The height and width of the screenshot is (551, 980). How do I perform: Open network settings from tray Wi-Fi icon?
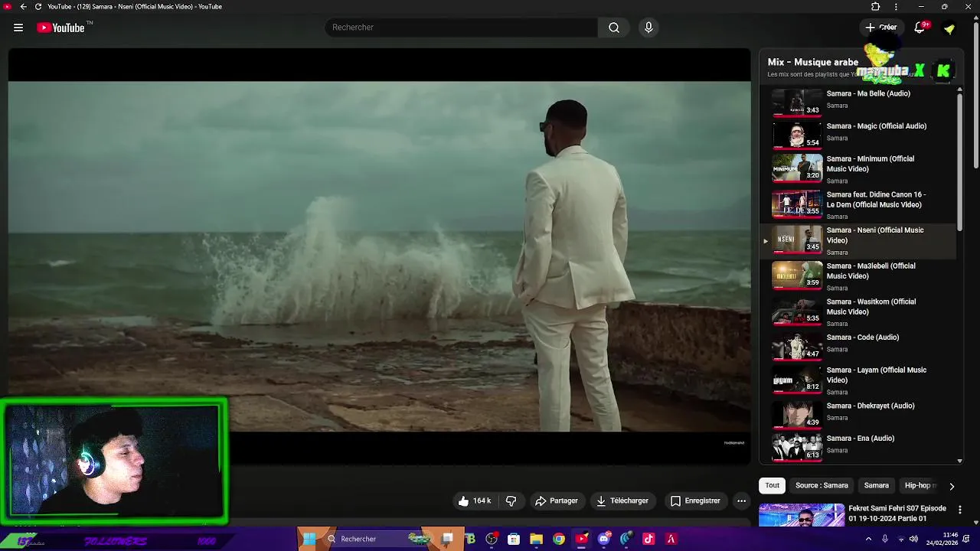click(x=900, y=540)
